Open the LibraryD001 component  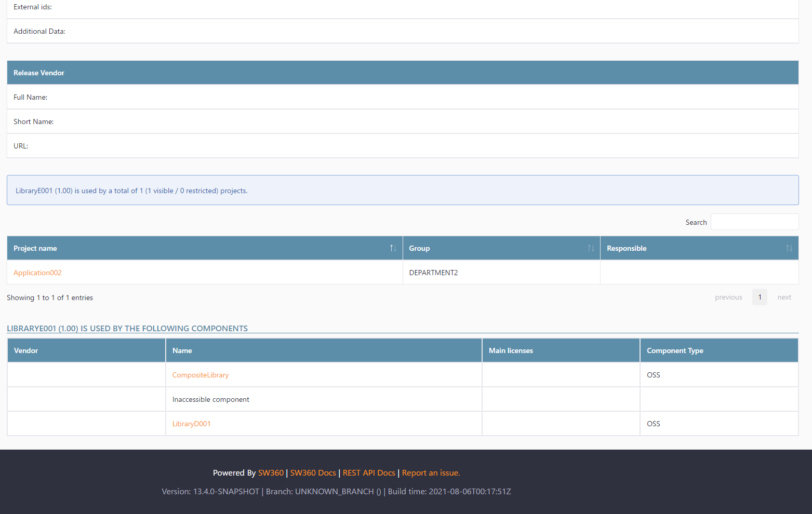pyautogui.click(x=191, y=423)
